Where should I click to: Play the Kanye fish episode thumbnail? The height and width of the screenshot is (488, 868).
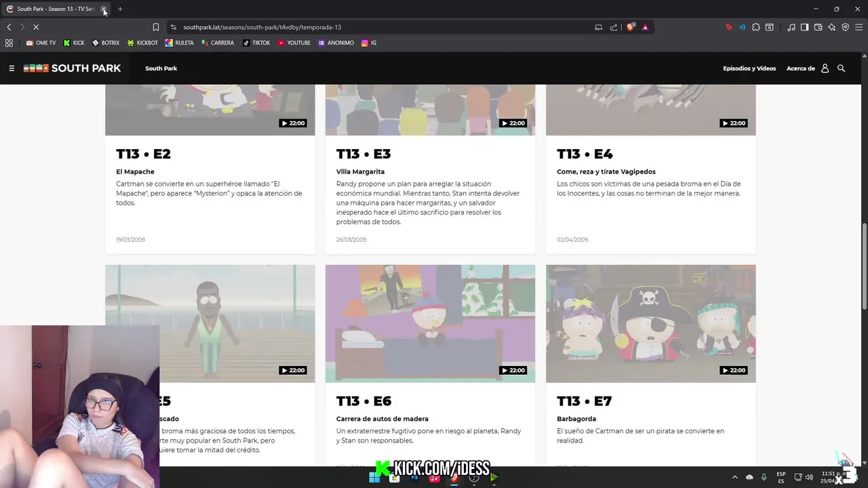pos(210,323)
